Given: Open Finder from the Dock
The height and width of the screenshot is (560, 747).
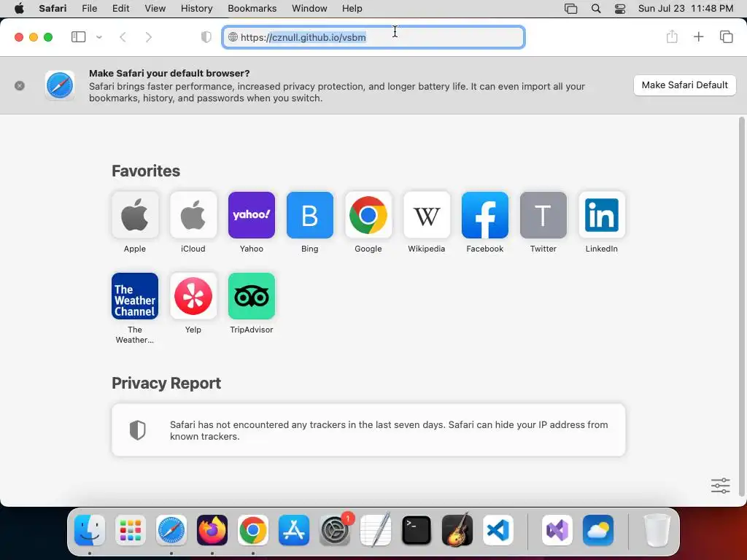Looking at the screenshot, I should 90,530.
